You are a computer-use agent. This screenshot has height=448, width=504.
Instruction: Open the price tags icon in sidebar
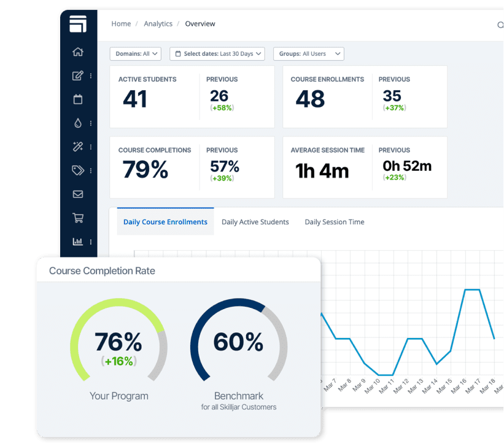pyautogui.click(x=78, y=170)
